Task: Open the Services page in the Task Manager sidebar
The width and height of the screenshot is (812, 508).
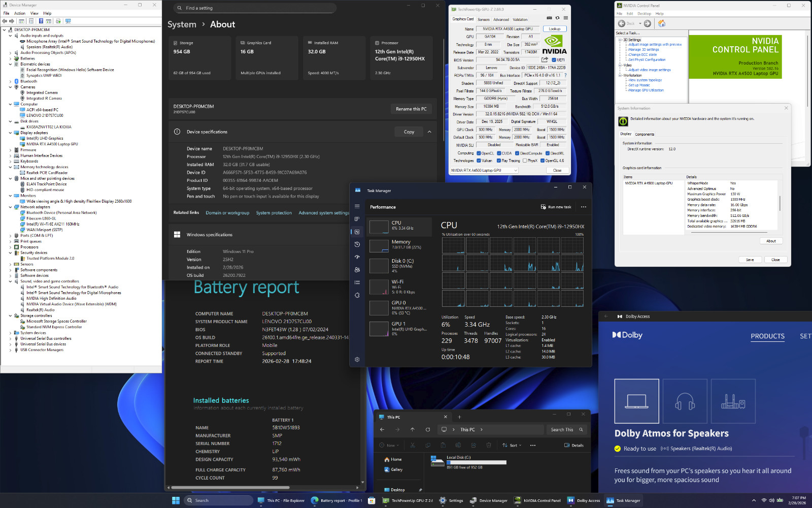Action: (357, 295)
